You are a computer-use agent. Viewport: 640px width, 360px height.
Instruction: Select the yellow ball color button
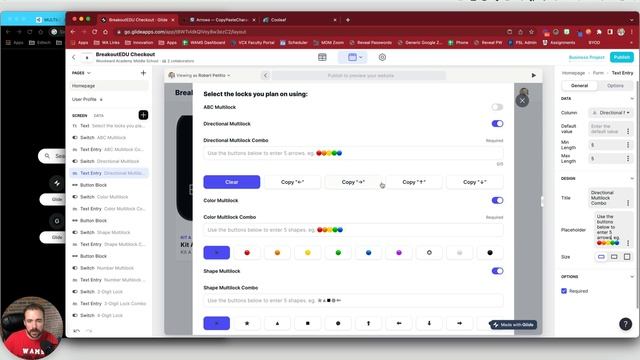308,253
